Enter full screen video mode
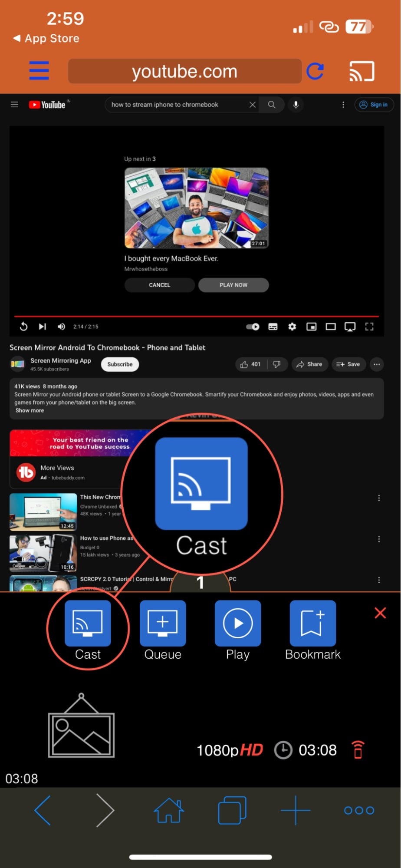The image size is (401, 868). point(369,327)
